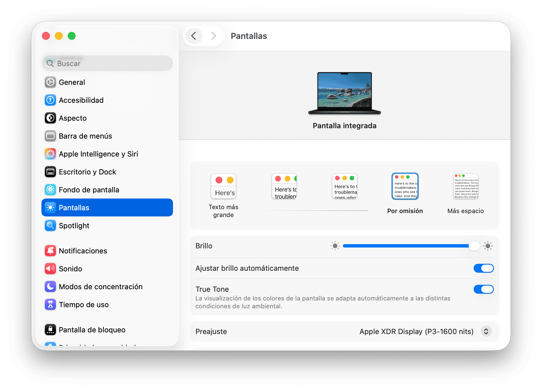Image resolution: width=542 pixels, height=392 pixels.
Task: Choose the Por omisión display scaling
Action: coord(405,186)
